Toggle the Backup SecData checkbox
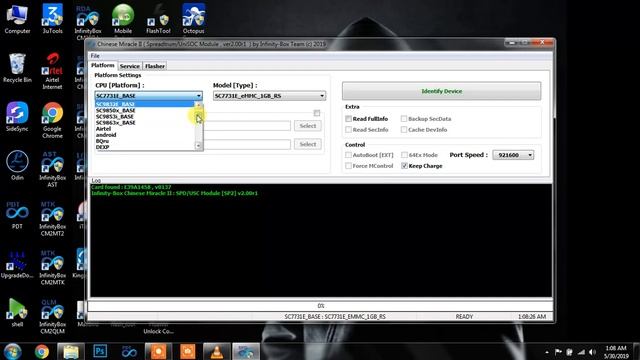Screen dimensions: 640x360 (x=404, y=119)
